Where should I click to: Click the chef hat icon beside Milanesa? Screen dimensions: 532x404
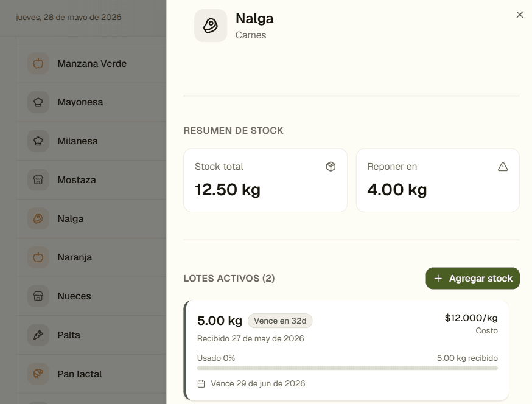pos(38,141)
